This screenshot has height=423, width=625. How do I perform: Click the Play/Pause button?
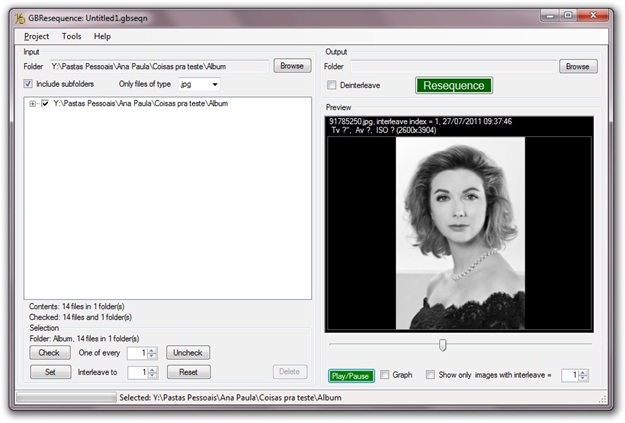coord(351,376)
